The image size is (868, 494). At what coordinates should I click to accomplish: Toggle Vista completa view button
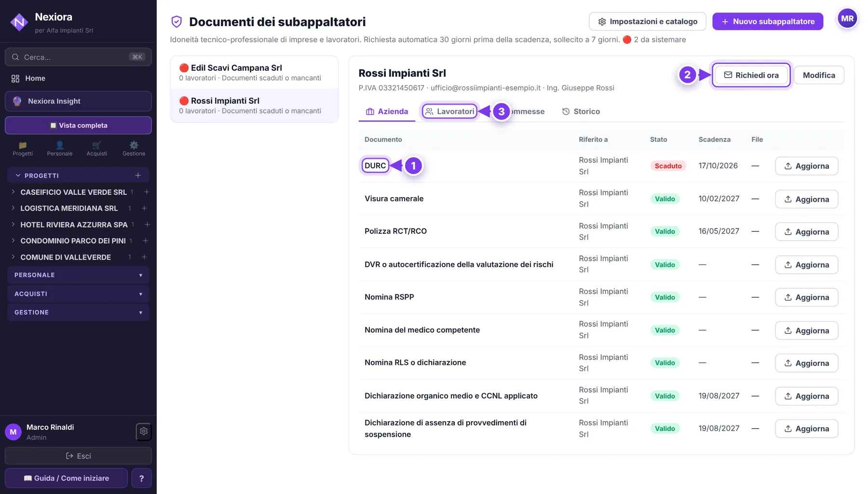(78, 125)
